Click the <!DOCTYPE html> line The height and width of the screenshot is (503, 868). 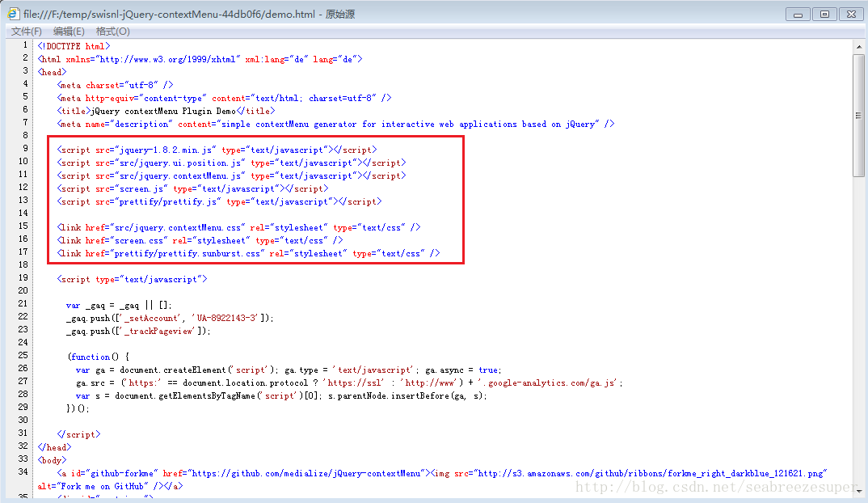[x=74, y=47]
